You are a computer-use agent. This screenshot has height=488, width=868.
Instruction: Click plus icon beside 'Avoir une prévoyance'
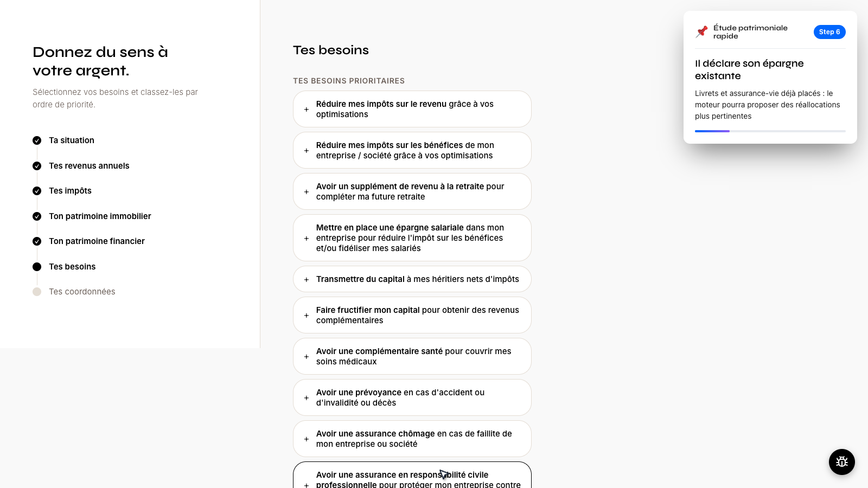point(307,398)
